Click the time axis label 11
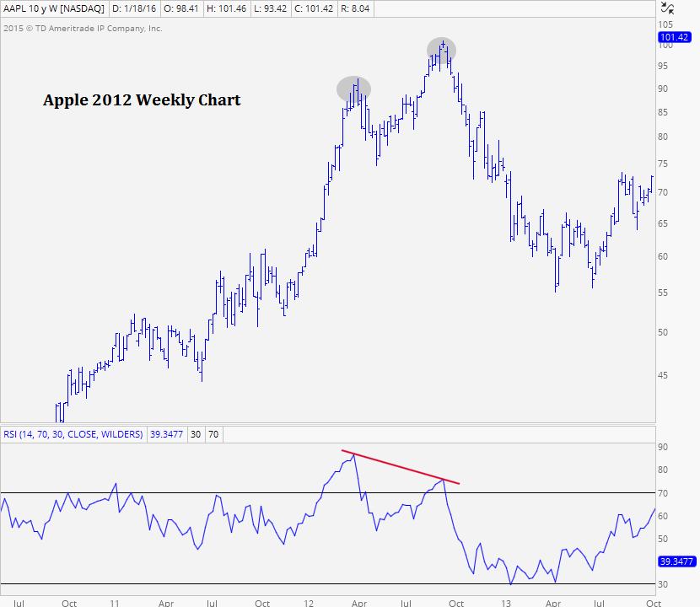 coord(115,603)
